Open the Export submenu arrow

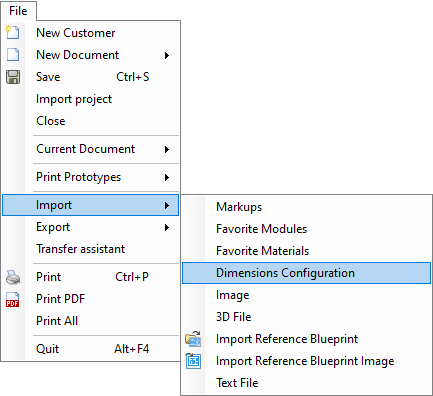[x=167, y=228]
